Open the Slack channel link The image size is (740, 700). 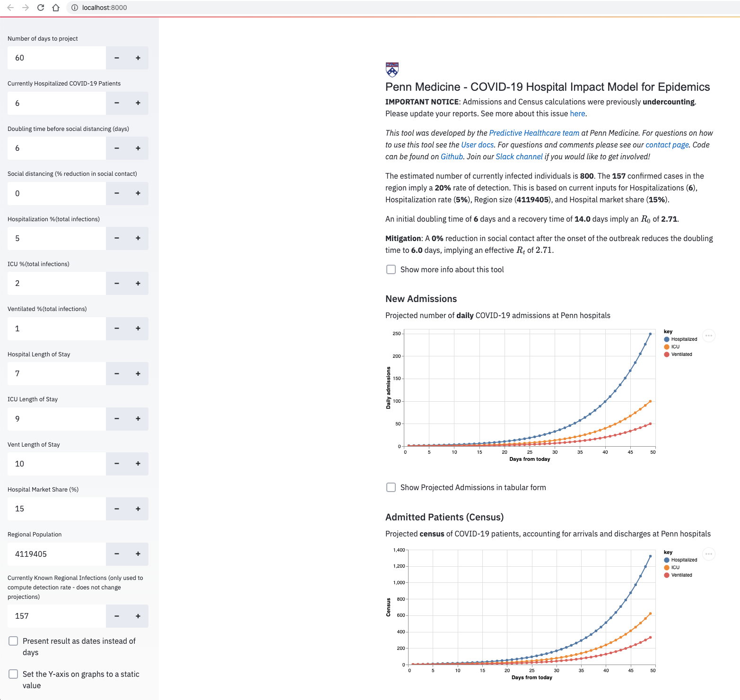(x=519, y=156)
